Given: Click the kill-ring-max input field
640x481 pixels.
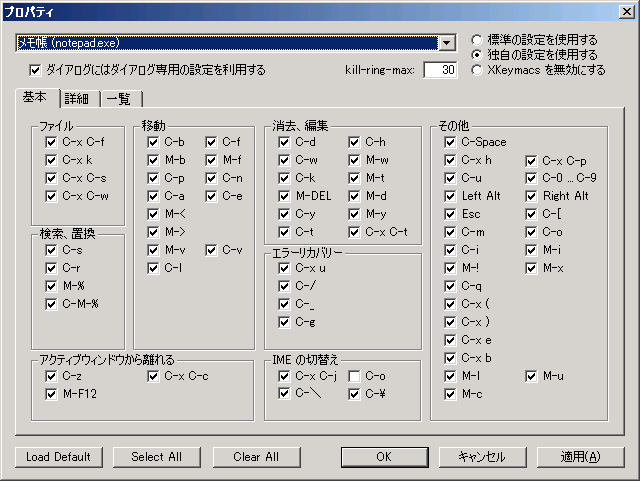Looking at the screenshot, I should tap(440, 70).
